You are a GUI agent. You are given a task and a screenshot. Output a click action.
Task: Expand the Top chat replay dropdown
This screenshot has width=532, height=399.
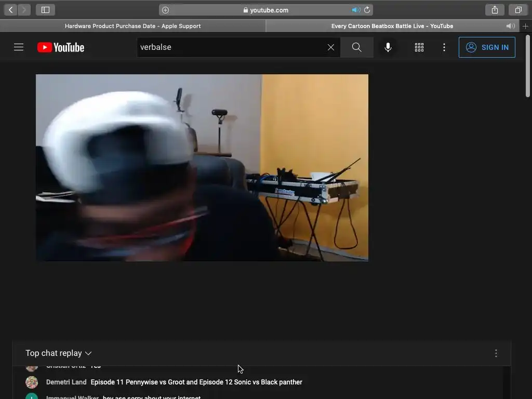tap(59, 353)
